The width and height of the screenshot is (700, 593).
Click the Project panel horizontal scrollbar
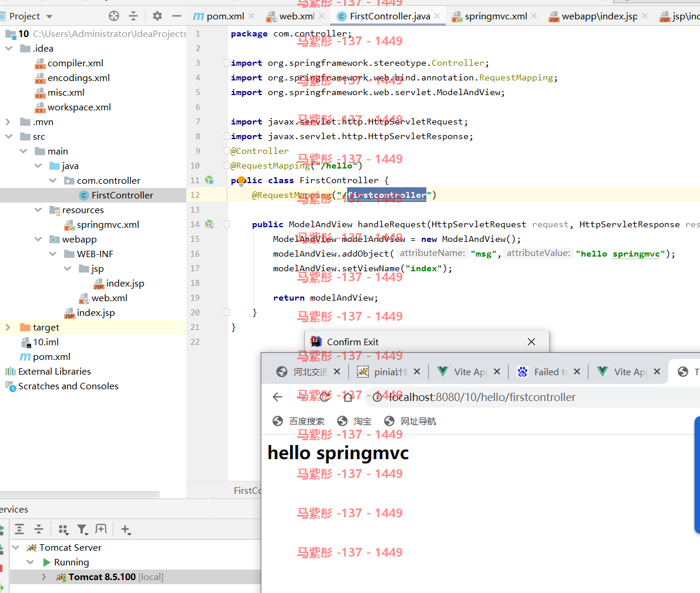click(x=79, y=494)
